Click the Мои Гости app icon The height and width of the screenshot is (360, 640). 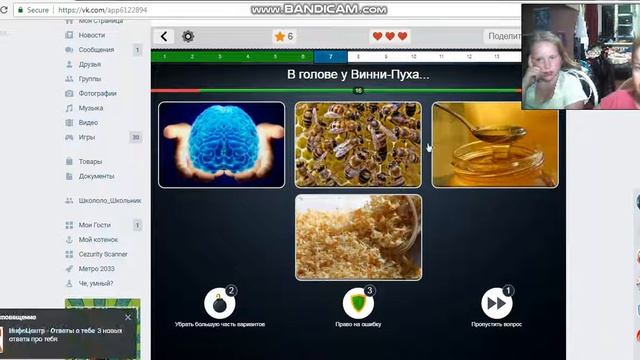coord(69,225)
